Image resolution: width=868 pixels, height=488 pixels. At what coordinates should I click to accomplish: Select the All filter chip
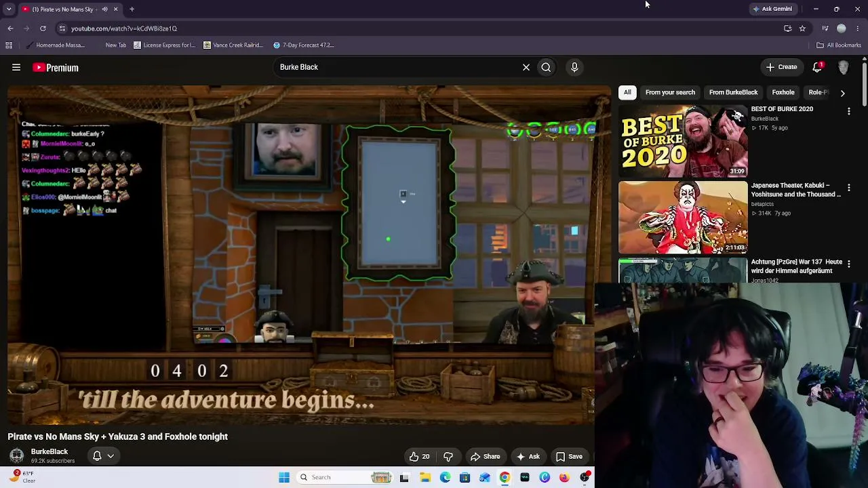pyautogui.click(x=627, y=92)
